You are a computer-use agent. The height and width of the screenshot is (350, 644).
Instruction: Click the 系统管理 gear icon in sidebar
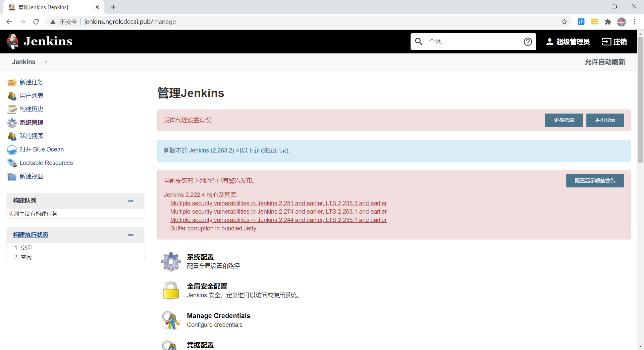(12, 123)
